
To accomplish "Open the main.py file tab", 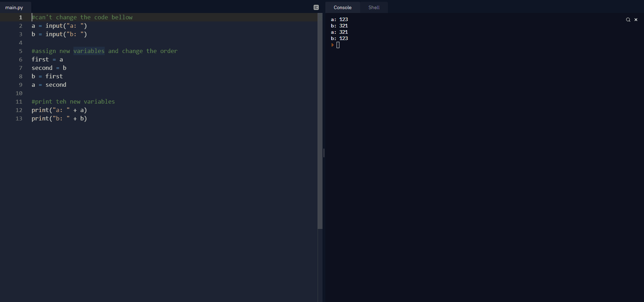I will pyautogui.click(x=14, y=7).
